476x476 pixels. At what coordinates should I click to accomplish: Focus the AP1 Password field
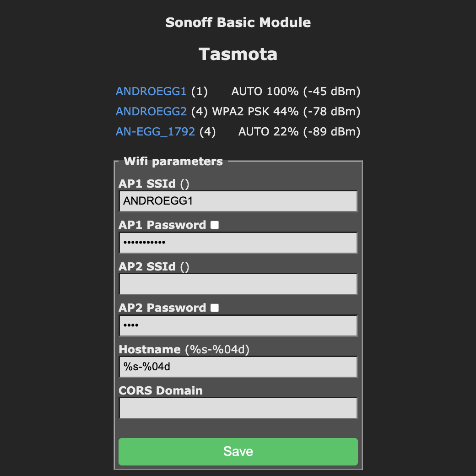[x=238, y=243]
